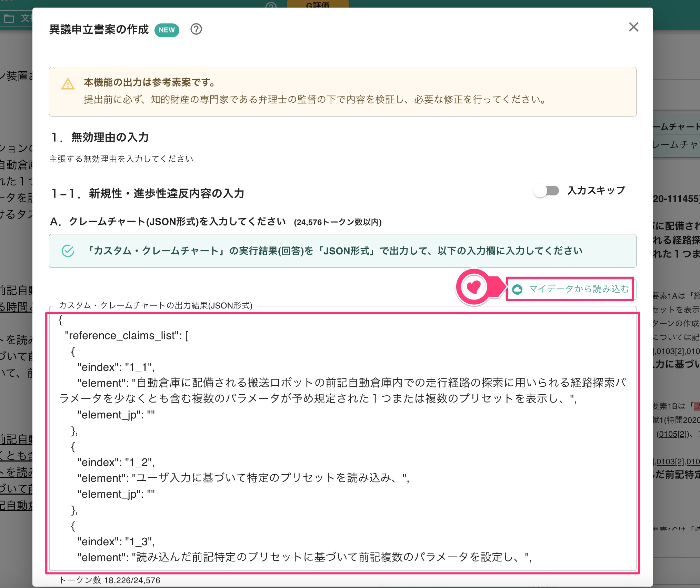Click the 本機能の出力は参考素案です warning text
Viewport: 700px width, 588px height.
[x=150, y=82]
